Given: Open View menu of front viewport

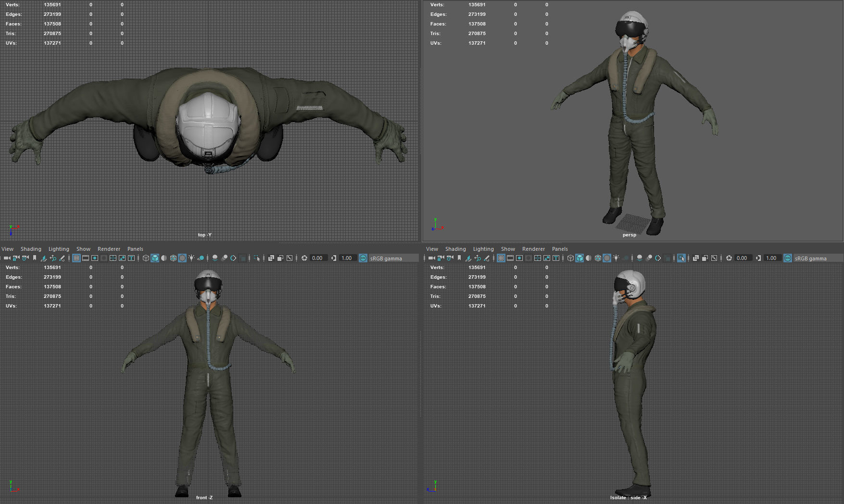Looking at the screenshot, I should pos(8,249).
